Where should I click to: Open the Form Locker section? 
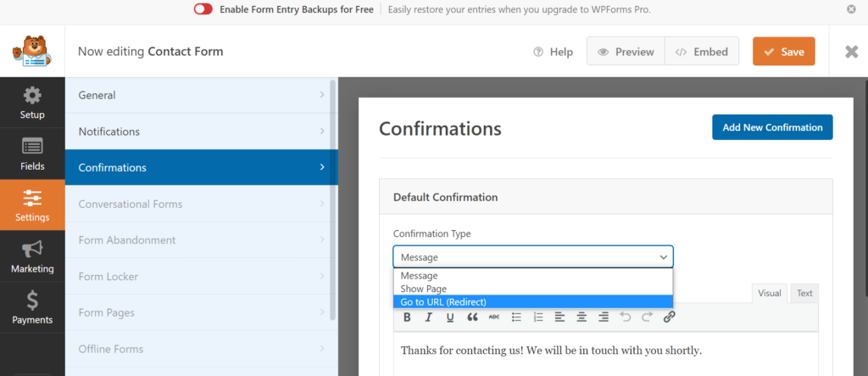point(201,276)
